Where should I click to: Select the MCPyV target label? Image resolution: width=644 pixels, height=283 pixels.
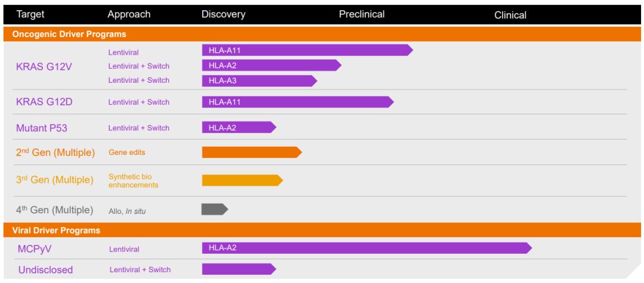34,248
